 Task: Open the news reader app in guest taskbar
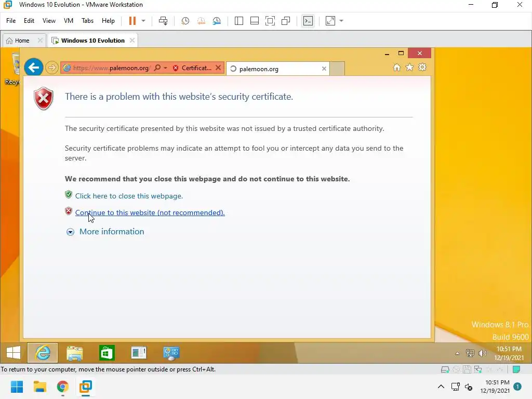[139, 353]
